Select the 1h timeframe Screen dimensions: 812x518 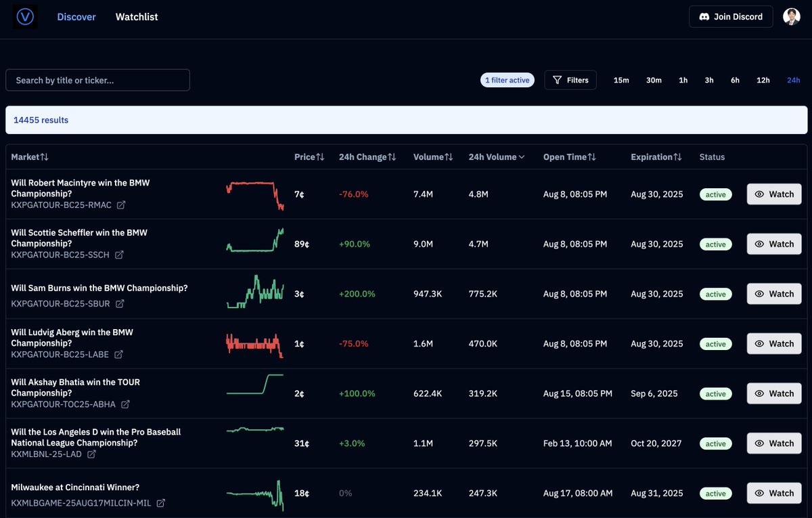[683, 80]
